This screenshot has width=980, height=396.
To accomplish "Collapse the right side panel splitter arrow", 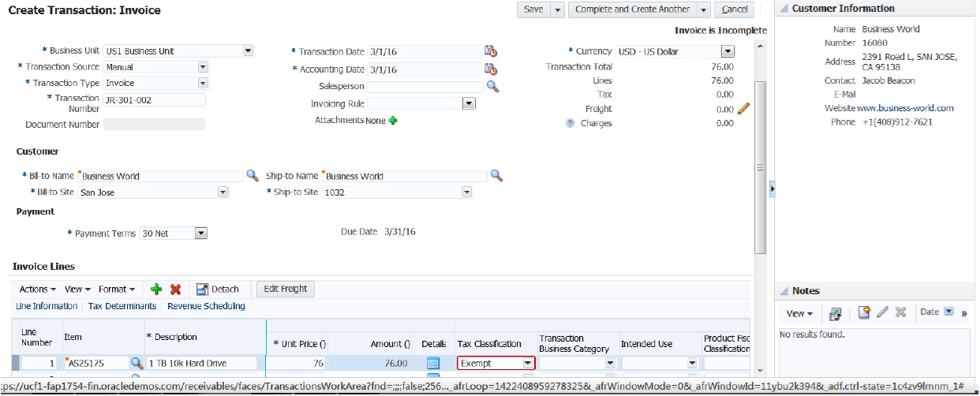I will pyautogui.click(x=772, y=189).
